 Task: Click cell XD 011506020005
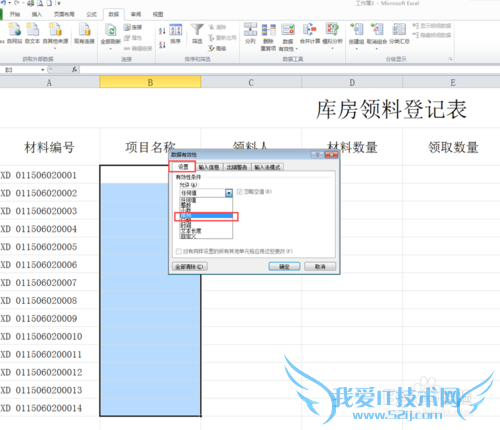click(x=49, y=247)
